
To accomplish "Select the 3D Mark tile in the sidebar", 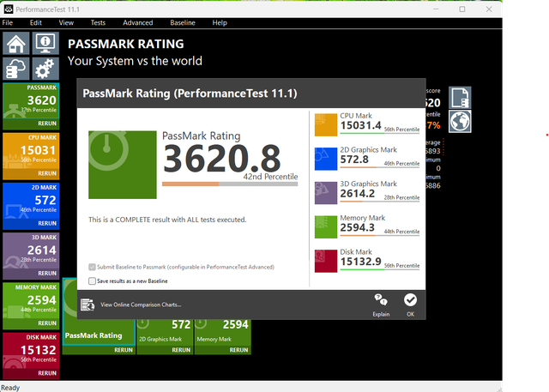I will point(30,253).
